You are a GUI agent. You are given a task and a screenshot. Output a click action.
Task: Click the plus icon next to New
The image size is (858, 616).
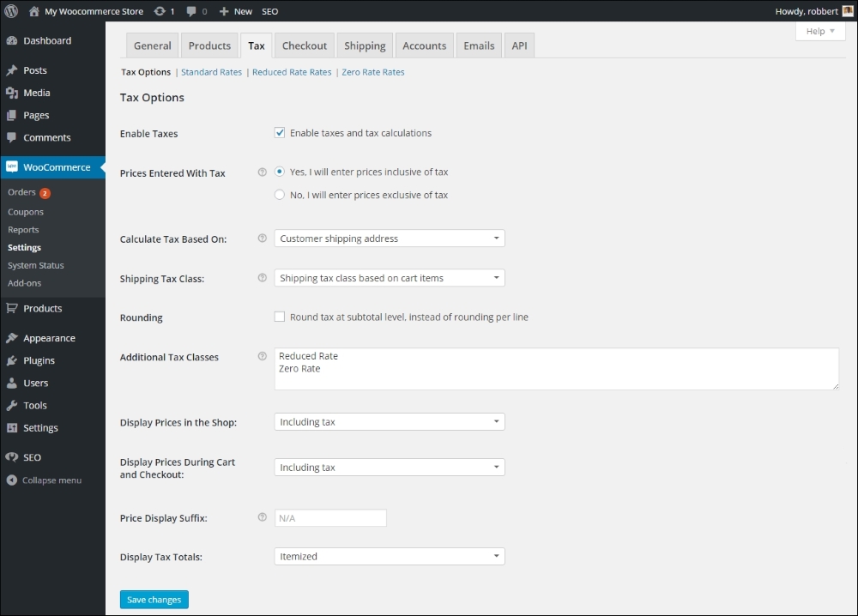pyautogui.click(x=224, y=11)
